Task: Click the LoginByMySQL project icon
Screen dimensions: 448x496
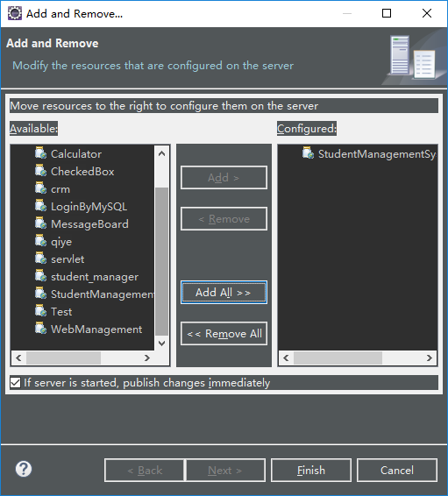Action: click(41, 206)
